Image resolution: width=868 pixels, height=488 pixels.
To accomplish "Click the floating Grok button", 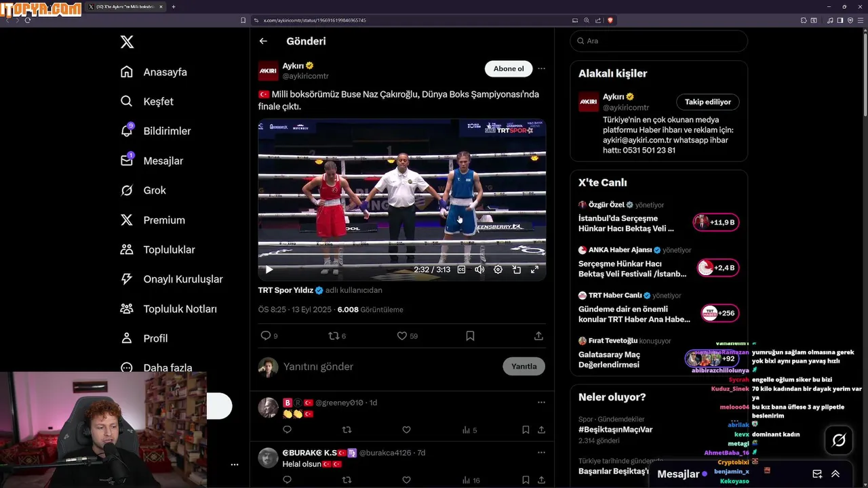I will tap(839, 441).
